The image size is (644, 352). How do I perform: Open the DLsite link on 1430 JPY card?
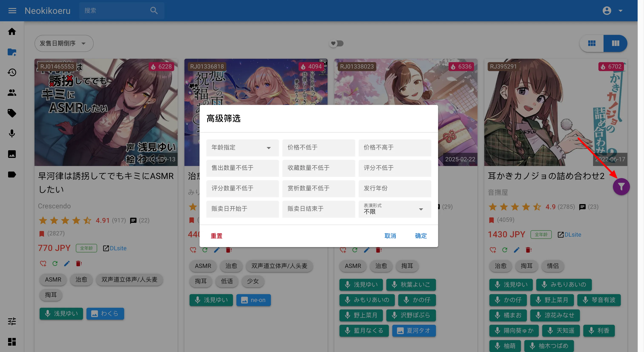(x=569, y=235)
